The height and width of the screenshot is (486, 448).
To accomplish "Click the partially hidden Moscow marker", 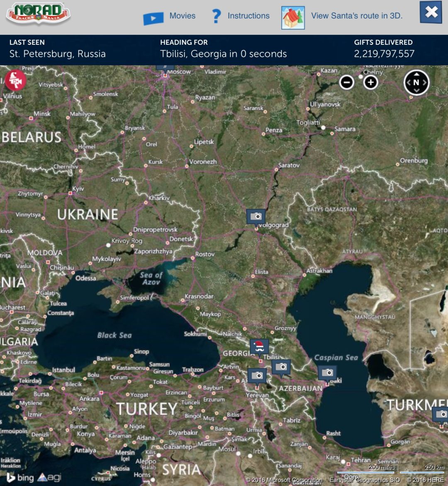I will (165, 68).
